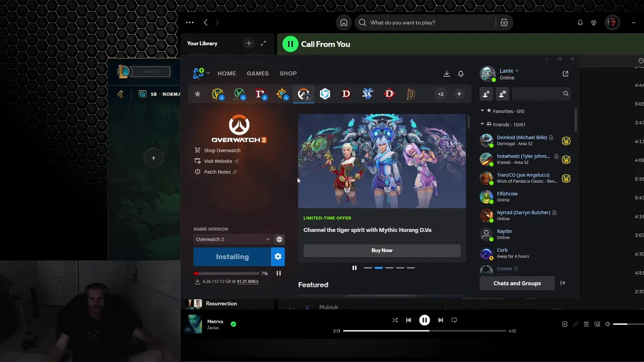Go to the GAMES tab
The width and height of the screenshot is (644, 362).
pyautogui.click(x=258, y=73)
